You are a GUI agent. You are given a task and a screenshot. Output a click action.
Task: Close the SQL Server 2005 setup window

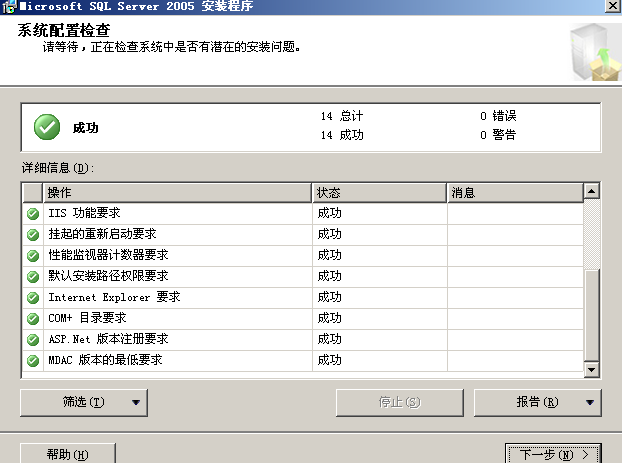(x=613, y=6)
